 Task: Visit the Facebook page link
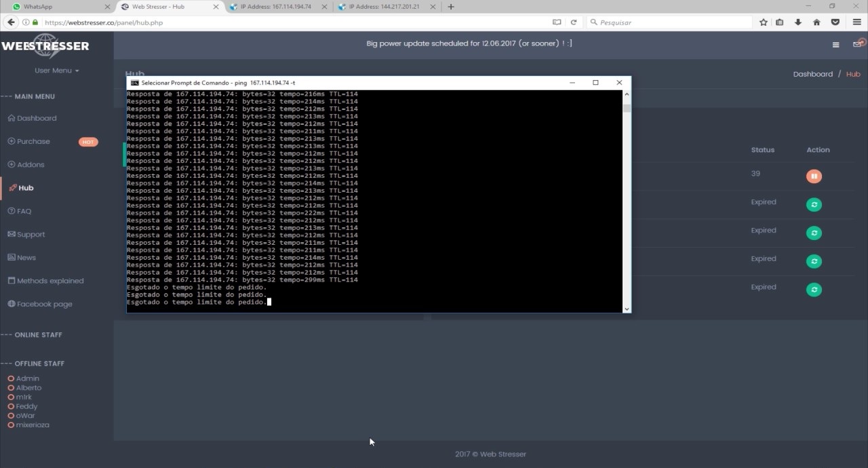(40, 304)
